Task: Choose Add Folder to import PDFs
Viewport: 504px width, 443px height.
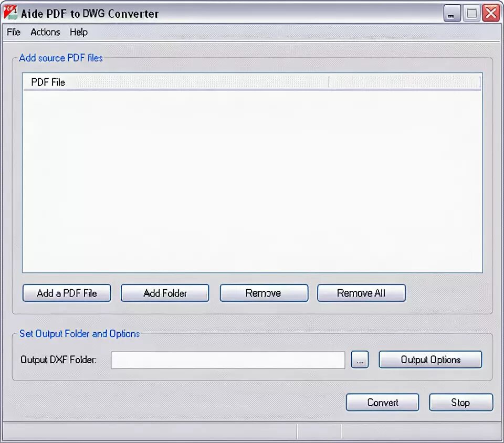Action: point(165,293)
